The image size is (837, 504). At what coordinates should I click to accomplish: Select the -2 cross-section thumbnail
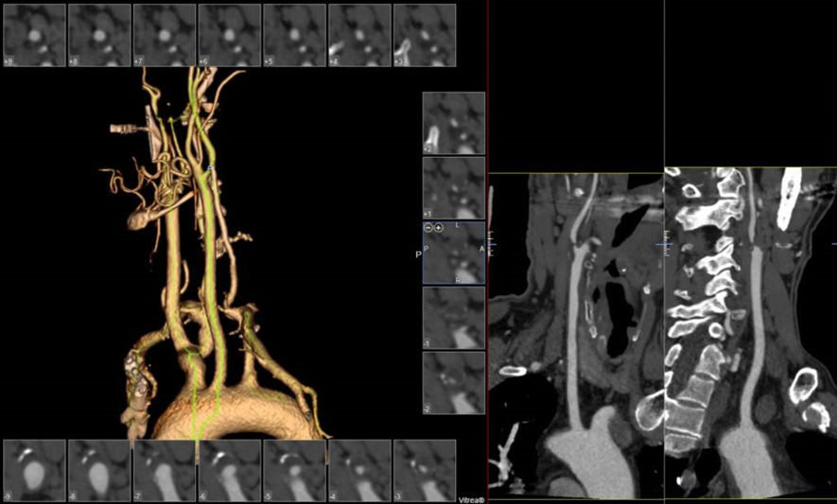click(453, 383)
